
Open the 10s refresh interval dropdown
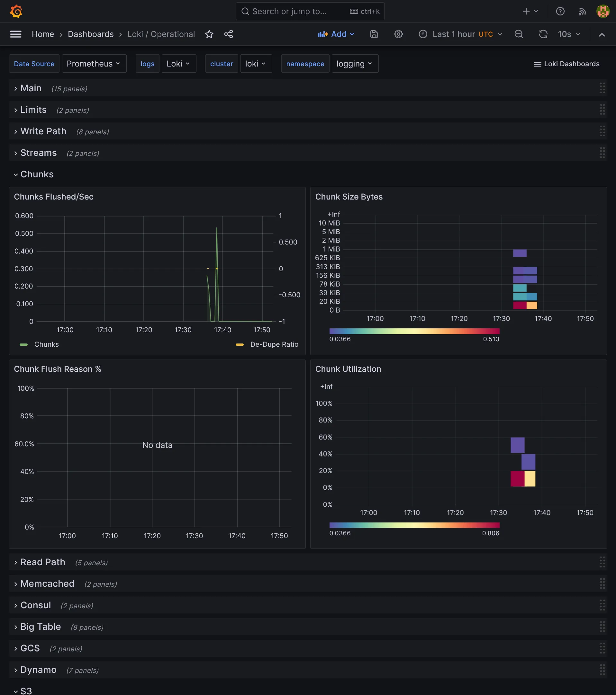(569, 34)
